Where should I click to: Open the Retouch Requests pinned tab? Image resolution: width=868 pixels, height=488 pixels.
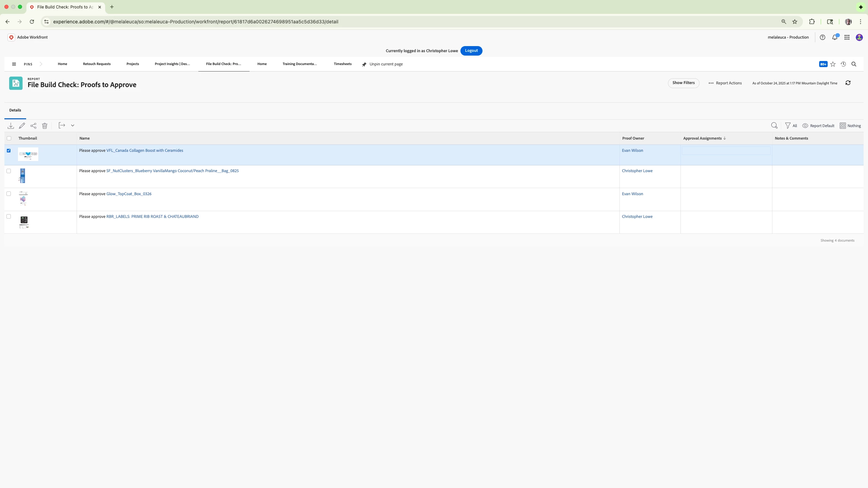click(97, 64)
